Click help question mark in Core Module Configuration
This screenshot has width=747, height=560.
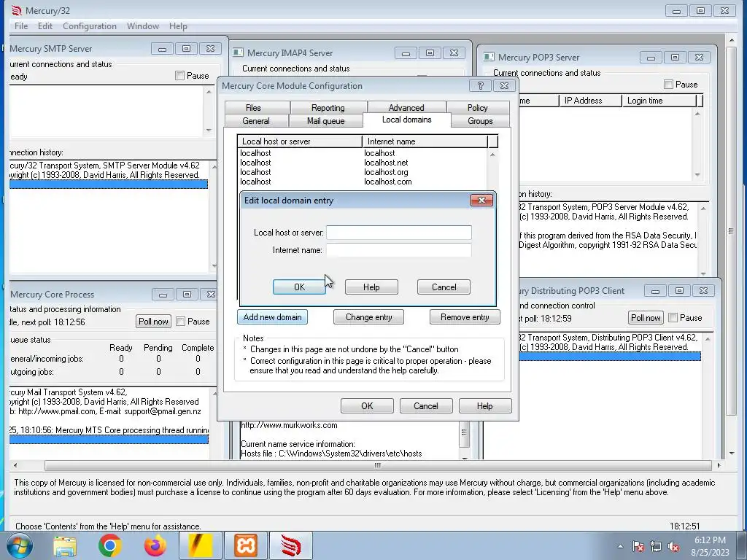coord(480,86)
